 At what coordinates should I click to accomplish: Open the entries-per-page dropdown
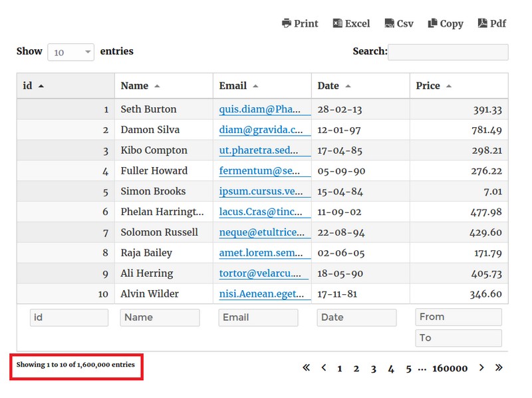tap(70, 52)
